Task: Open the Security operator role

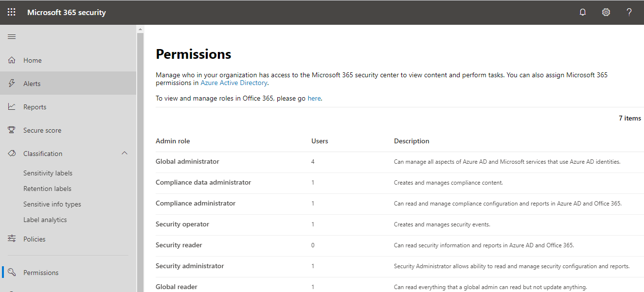Action: pyautogui.click(x=182, y=224)
